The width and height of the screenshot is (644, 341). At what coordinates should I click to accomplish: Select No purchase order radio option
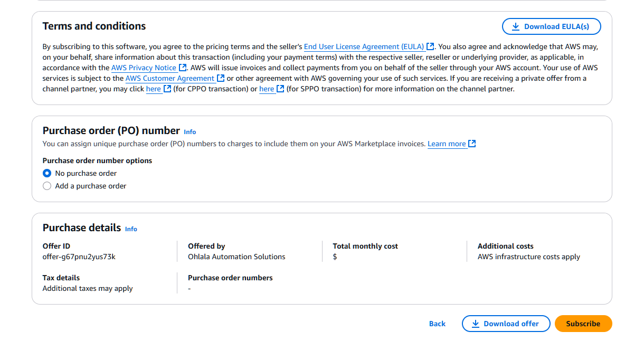click(x=47, y=173)
